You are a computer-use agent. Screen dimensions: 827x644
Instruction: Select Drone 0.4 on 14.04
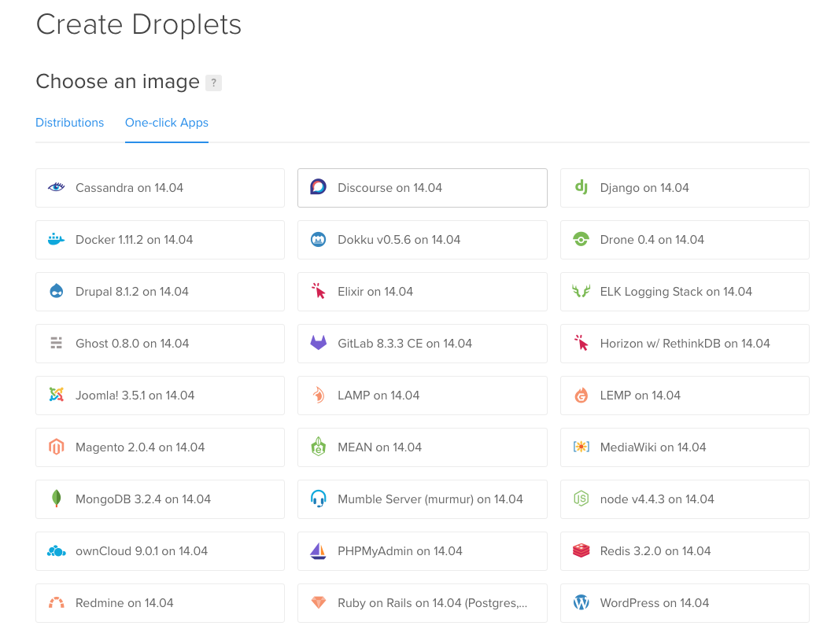[685, 240]
